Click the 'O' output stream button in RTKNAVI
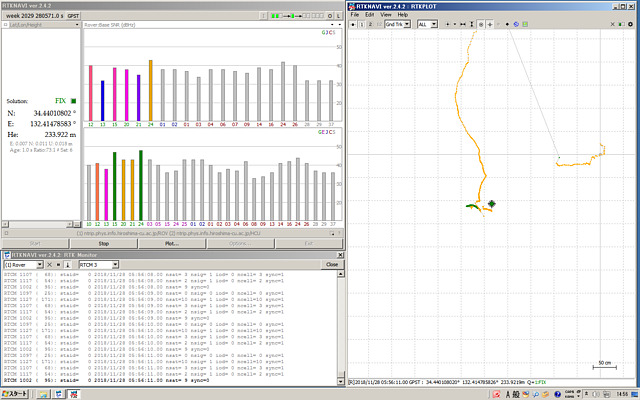This screenshot has width=640, height=400. 330,16
